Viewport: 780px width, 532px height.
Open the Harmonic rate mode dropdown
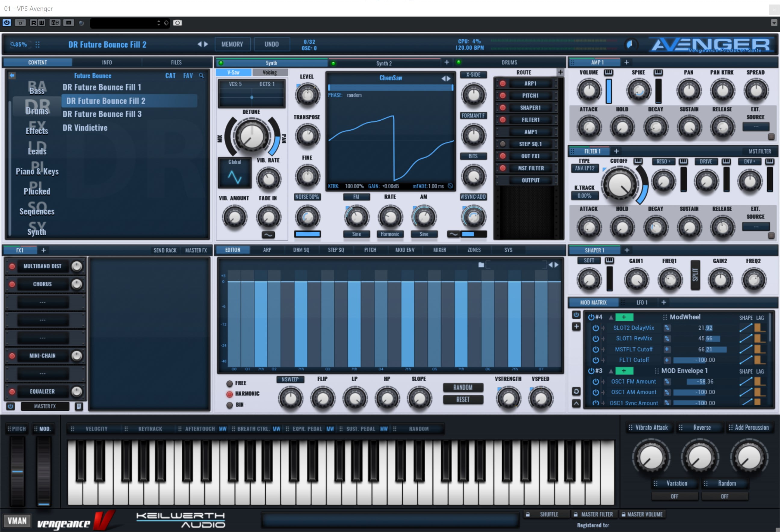390,234
